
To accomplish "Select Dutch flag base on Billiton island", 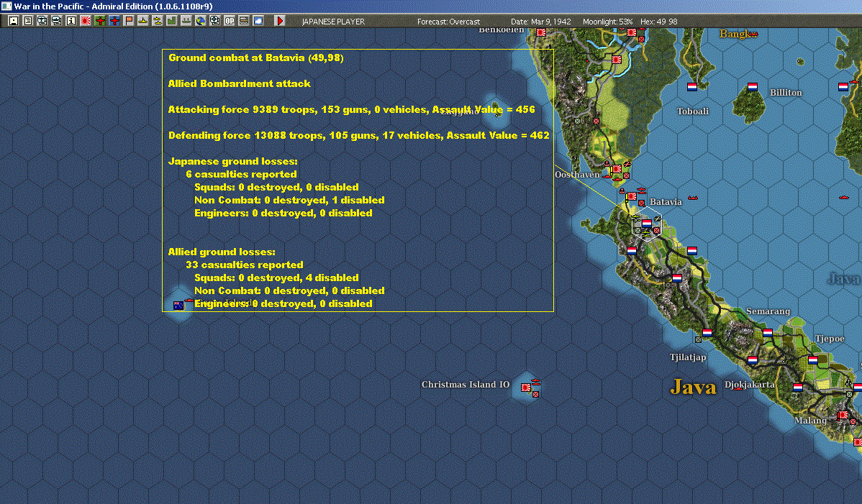I will pyautogui.click(x=753, y=86).
